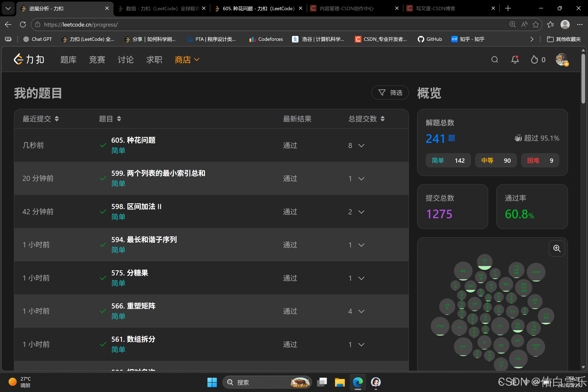
Task: Open File Explorer from the taskbar
Action: coord(340,382)
